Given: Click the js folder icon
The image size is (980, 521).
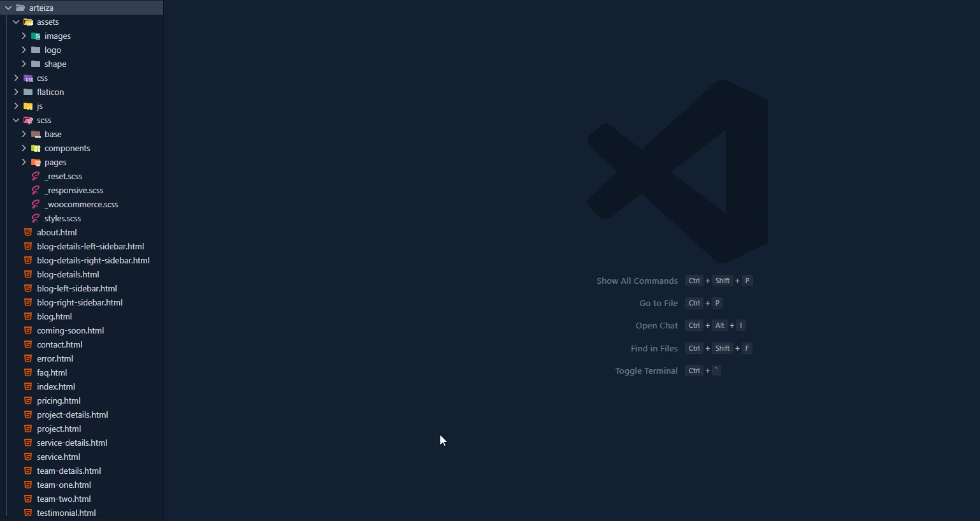Looking at the screenshot, I should click(28, 106).
